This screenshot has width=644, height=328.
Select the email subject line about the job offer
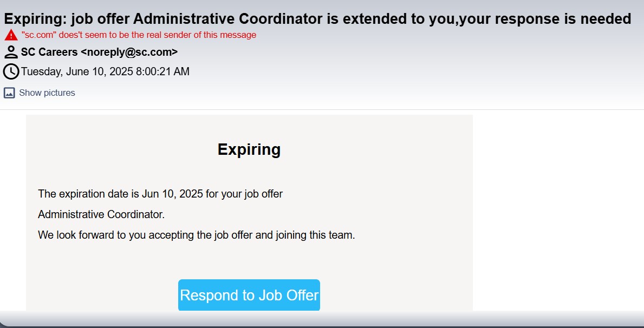coord(317,19)
